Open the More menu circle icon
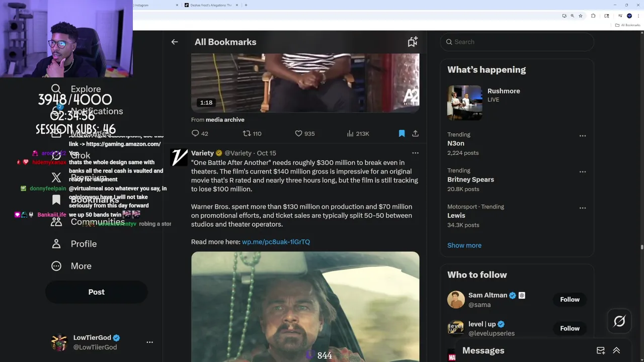 (x=56, y=266)
